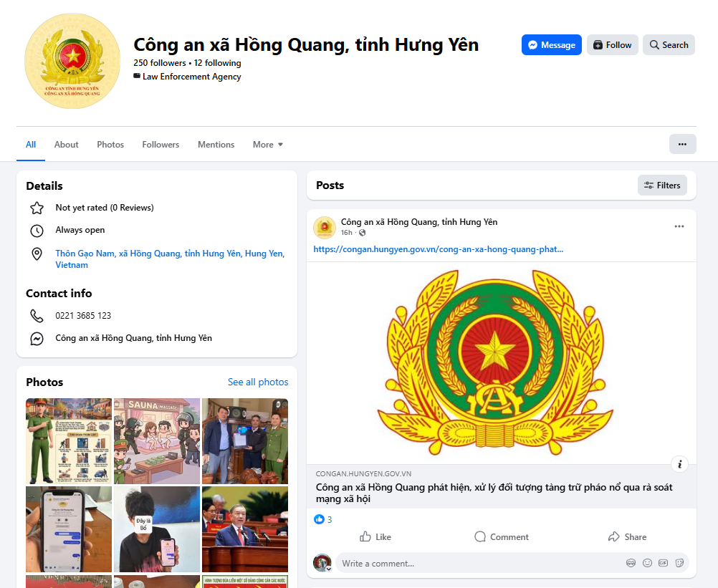Switch to the About tab
Image resolution: width=718 pixels, height=588 pixels.
coord(67,145)
